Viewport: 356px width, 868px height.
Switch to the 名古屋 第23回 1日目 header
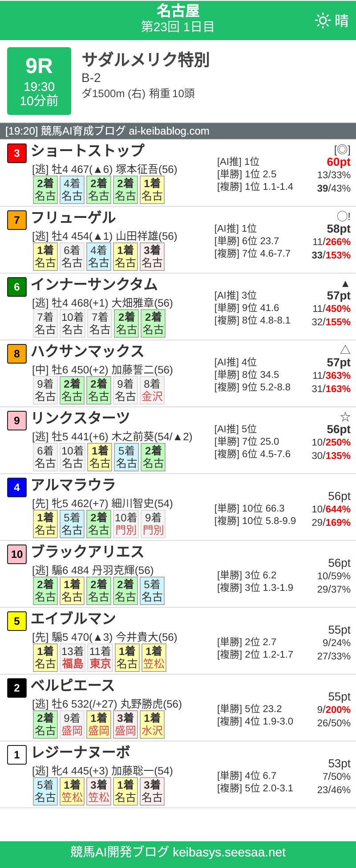178,20
